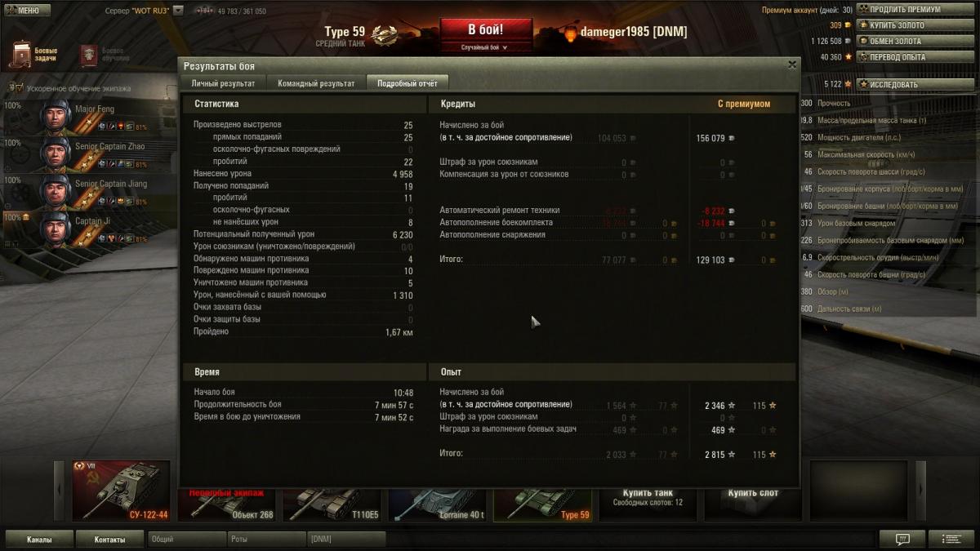
Task: Select the Подробный отчёт tab
Action: click(x=408, y=83)
